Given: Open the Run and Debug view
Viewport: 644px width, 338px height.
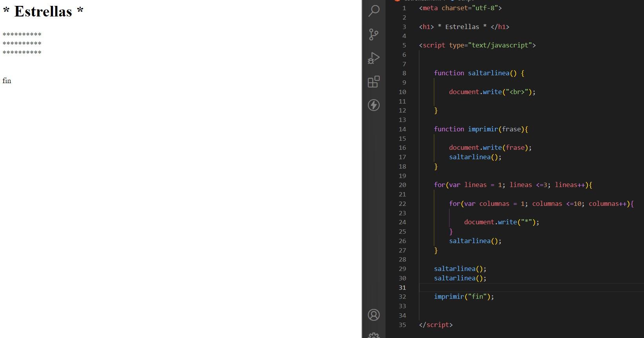Looking at the screenshot, I should (x=374, y=58).
